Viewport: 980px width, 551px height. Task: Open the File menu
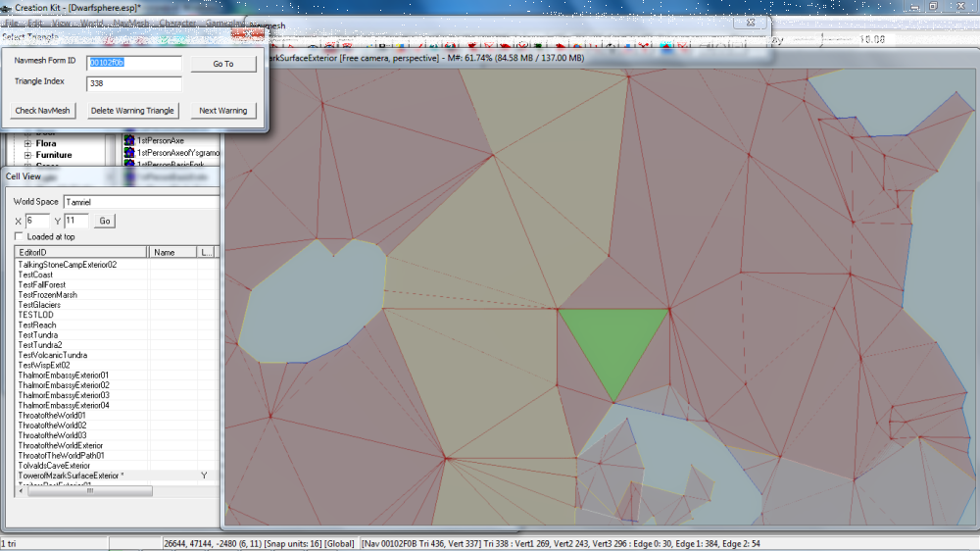point(11,24)
